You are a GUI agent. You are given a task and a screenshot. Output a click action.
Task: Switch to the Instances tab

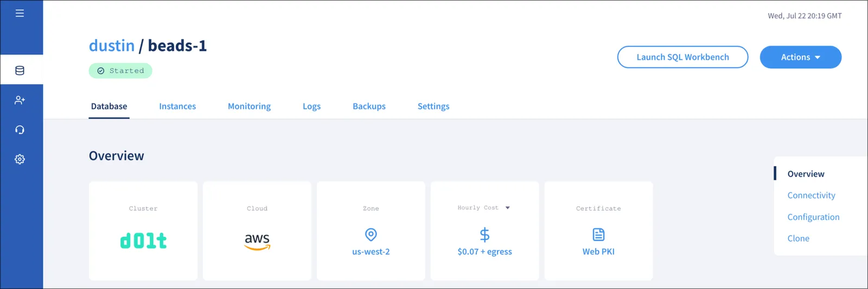tap(177, 106)
